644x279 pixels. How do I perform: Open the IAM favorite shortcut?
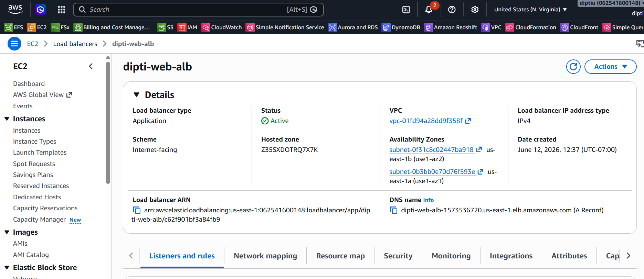tap(188, 27)
